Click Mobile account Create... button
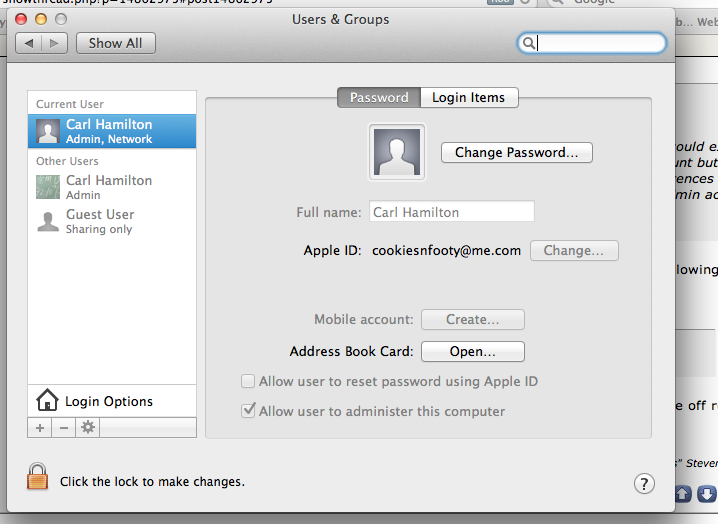The width and height of the screenshot is (718, 524). pyautogui.click(x=473, y=319)
